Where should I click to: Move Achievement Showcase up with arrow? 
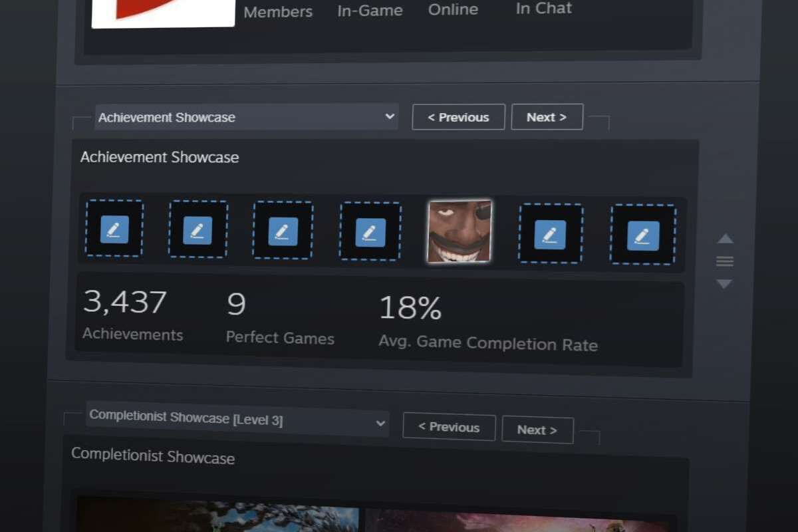[725, 239]
